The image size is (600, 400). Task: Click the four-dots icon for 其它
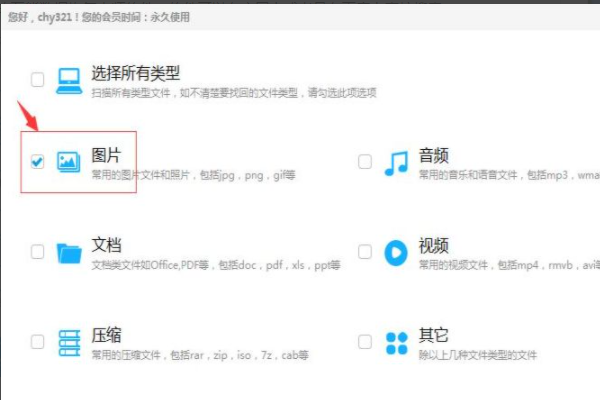[x=396, y=343]
